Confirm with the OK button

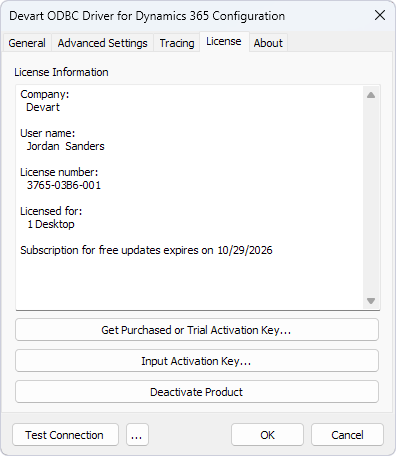click(x=267, y=435)
